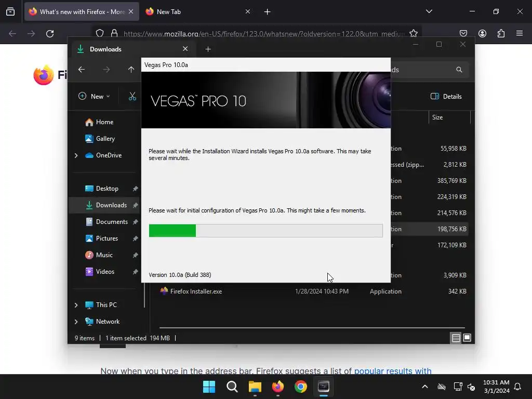Show hidden tray icons chevron
This screenshot has height=399, width=532.
pyautogui.click(x=425, y=387)
